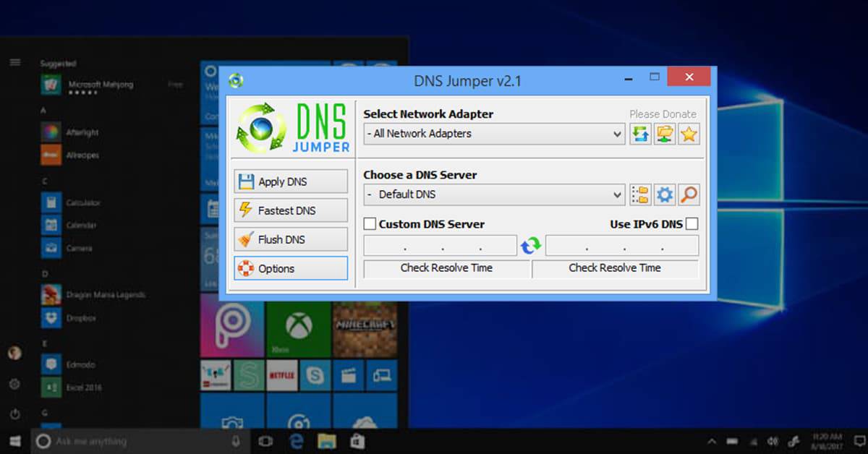Screen dimensions: 868x454
Task: Click the Cortana microphone icon
Action: coord(236,441)
